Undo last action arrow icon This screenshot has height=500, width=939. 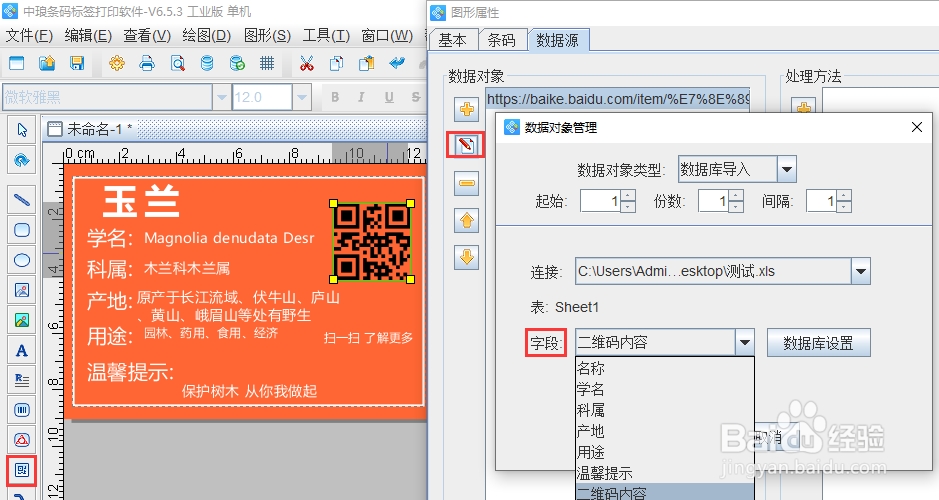pos(396,63)
